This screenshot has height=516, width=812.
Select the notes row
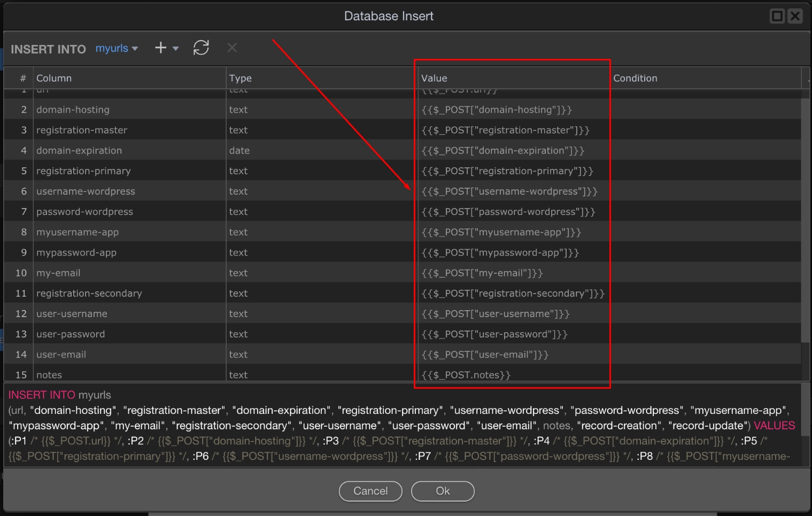click(49, 375)
